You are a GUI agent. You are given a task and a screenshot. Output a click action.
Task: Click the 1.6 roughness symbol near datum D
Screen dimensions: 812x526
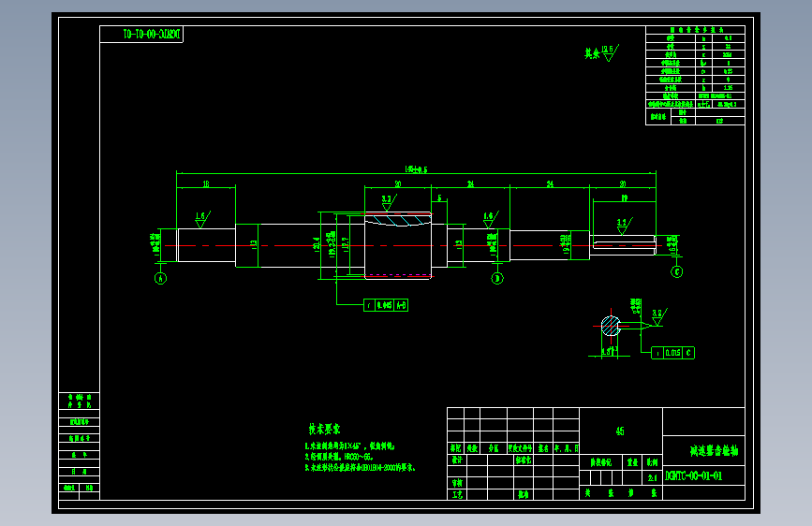coord(490,220)
